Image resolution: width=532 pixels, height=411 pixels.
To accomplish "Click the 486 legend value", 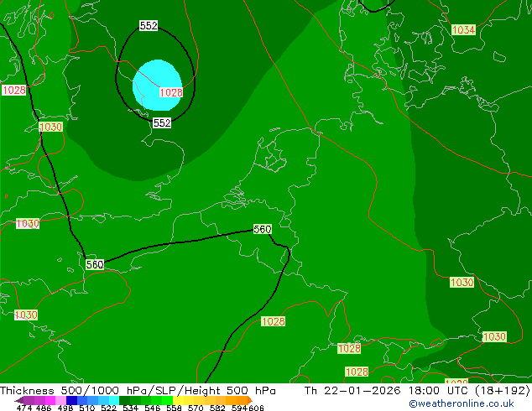I will pyautogui.click(x=43, y=408).
